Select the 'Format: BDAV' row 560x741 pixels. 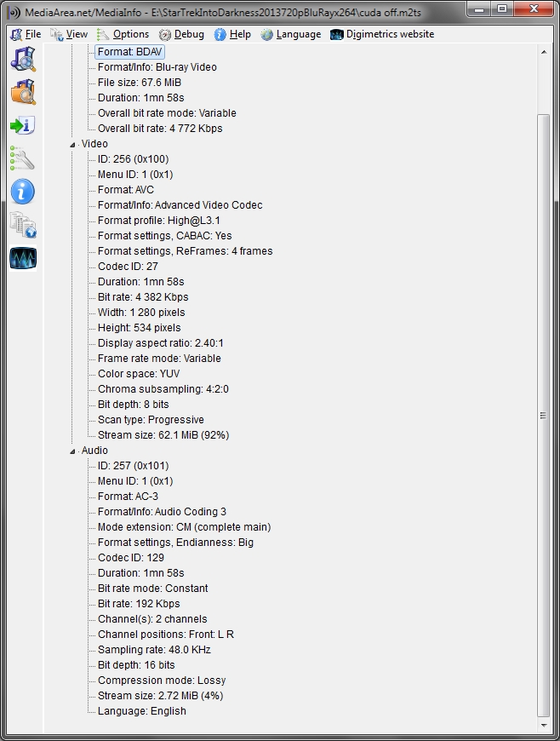pyautogui.click(x=130, y=52)
